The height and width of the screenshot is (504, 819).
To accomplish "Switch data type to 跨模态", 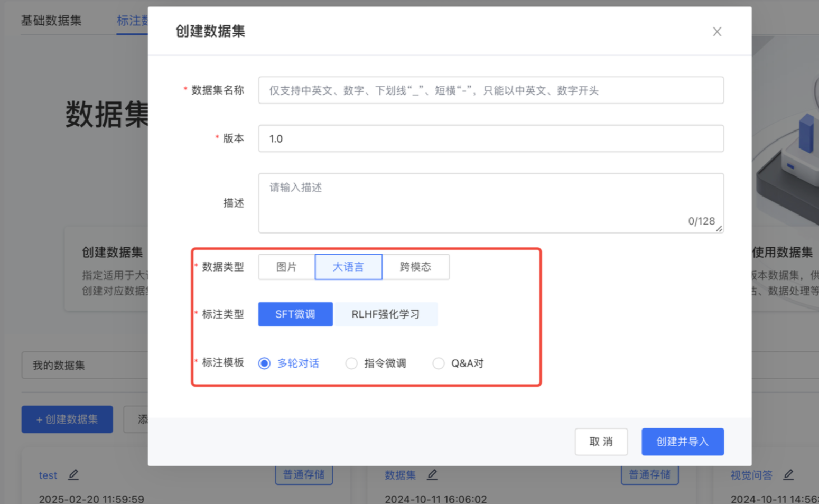I will 415,267.
